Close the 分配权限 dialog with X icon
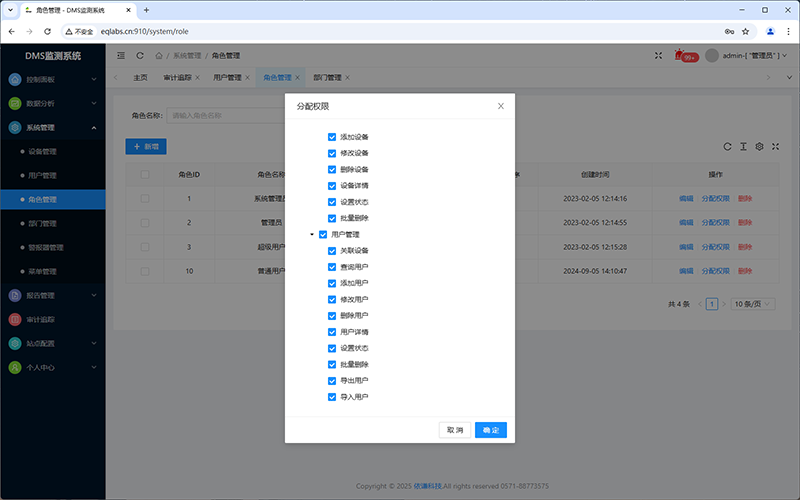The width and height of the screenshot is (800, 500). [501, 105]
